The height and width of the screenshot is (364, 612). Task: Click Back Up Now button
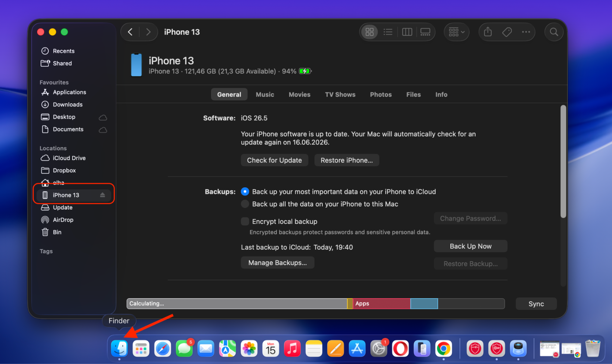click(471, 246)
